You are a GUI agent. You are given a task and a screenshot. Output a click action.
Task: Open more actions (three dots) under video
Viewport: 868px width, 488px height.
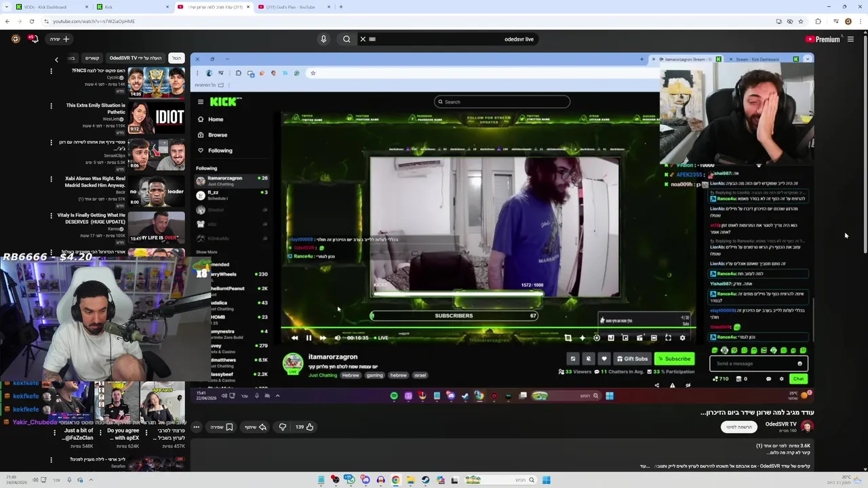click(x=196, y=427)
